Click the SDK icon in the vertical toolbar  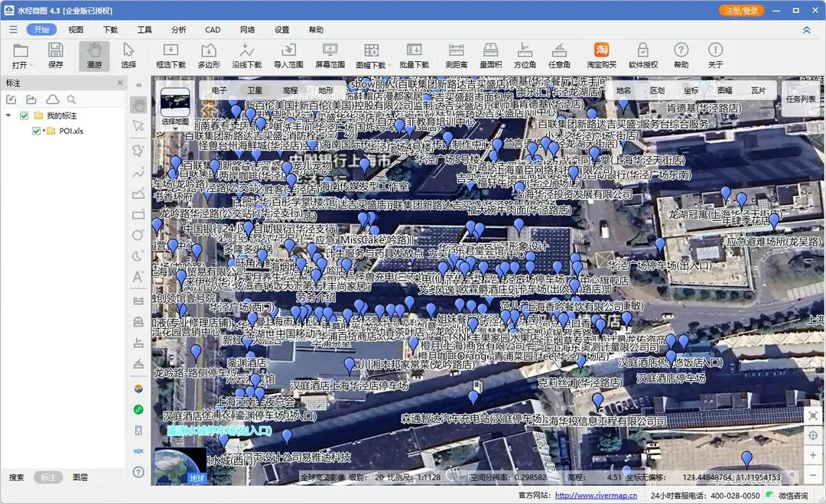tap(138, 451)
